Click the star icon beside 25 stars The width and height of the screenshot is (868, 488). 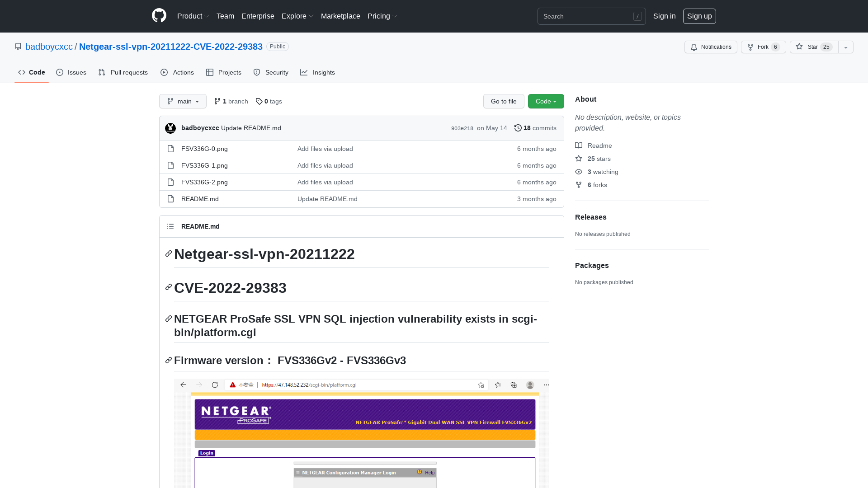(579, 159)
